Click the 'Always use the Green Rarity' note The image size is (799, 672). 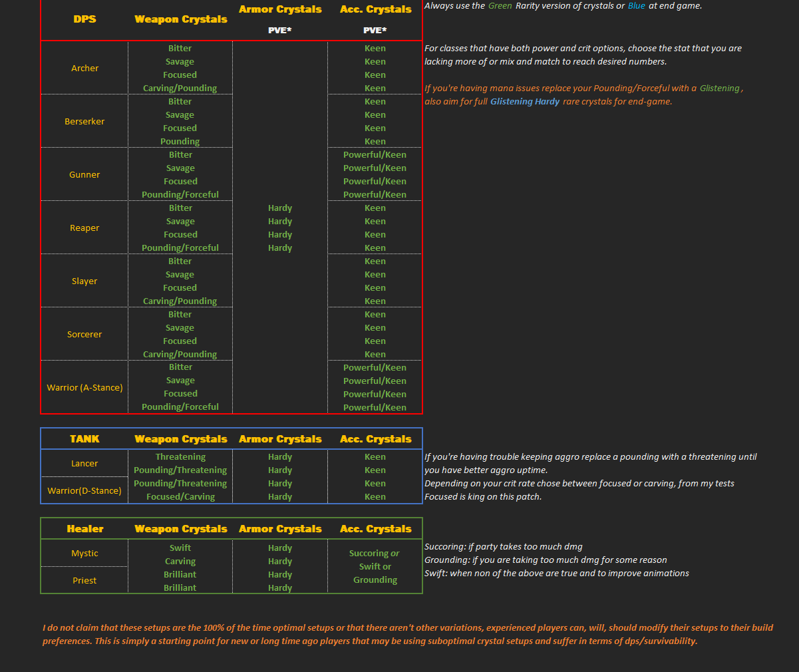point(563,5)
